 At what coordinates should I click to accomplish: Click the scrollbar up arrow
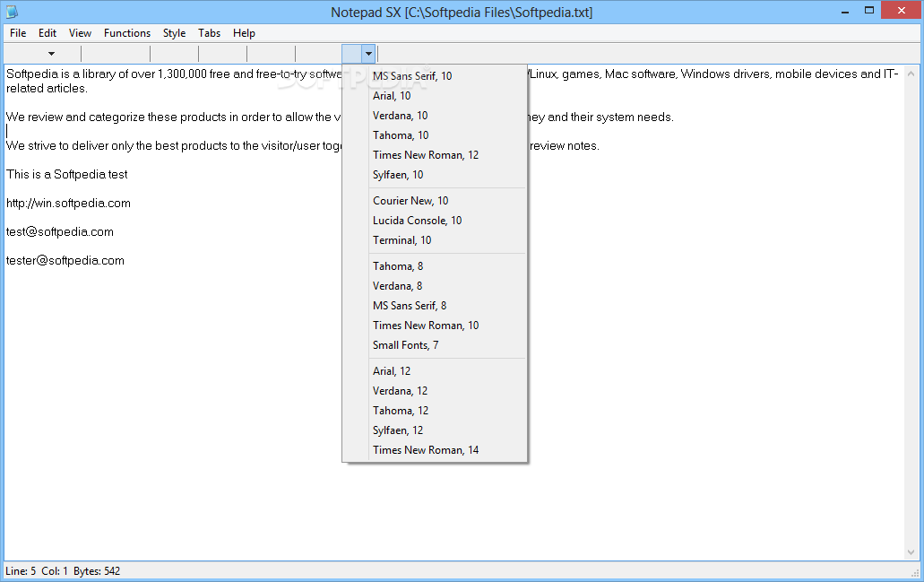tap(911, 74)
